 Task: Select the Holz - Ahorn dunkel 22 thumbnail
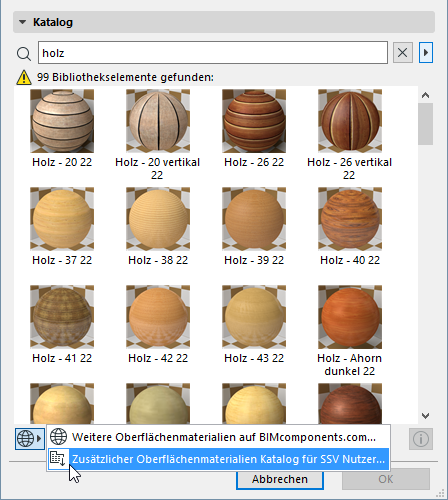(x=350, y=317)
